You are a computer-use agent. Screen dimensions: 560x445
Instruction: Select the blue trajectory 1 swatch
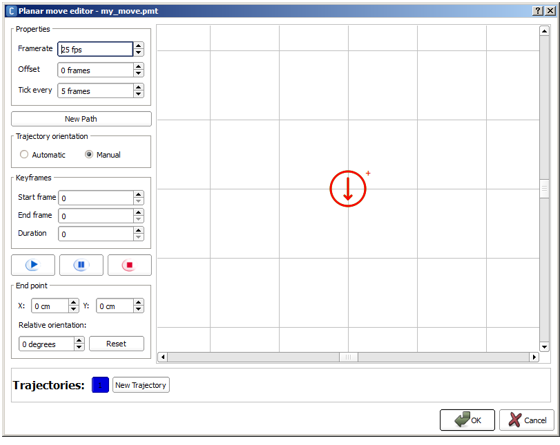click(x=100, y=385)
